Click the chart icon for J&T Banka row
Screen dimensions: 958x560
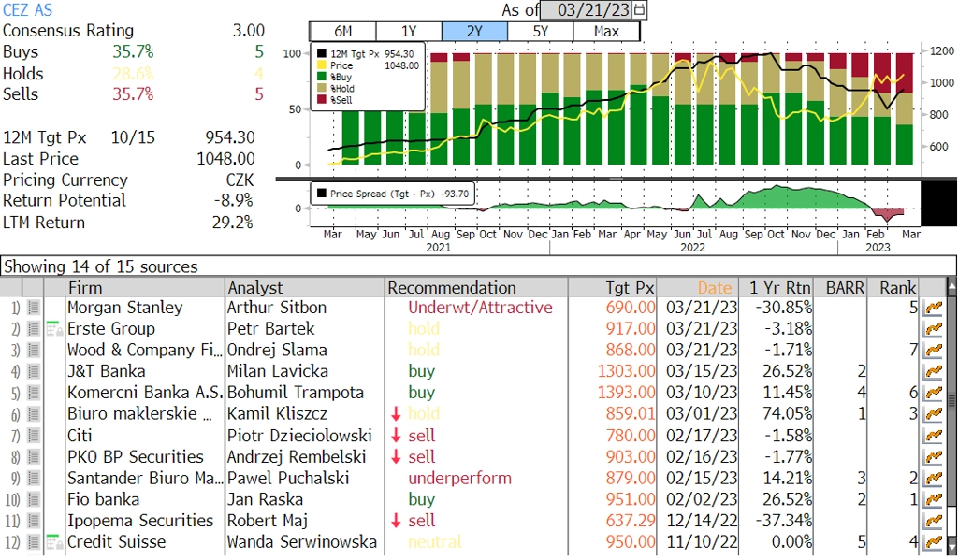[x=933, y=371]
